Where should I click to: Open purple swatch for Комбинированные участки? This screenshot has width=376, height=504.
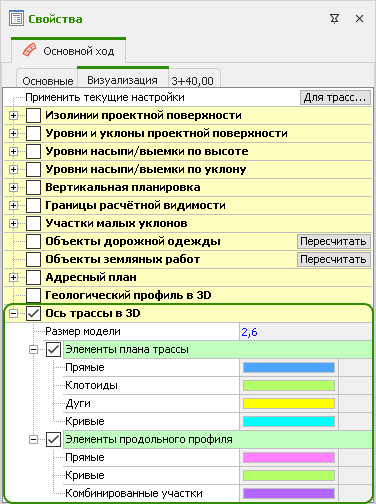pyautogui.click(x=289, y=494)
